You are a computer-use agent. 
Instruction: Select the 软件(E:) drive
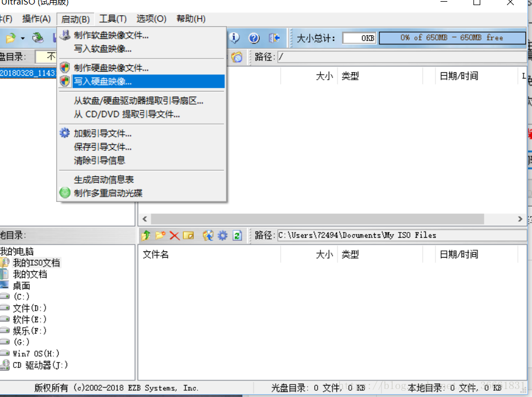(30, 319)
